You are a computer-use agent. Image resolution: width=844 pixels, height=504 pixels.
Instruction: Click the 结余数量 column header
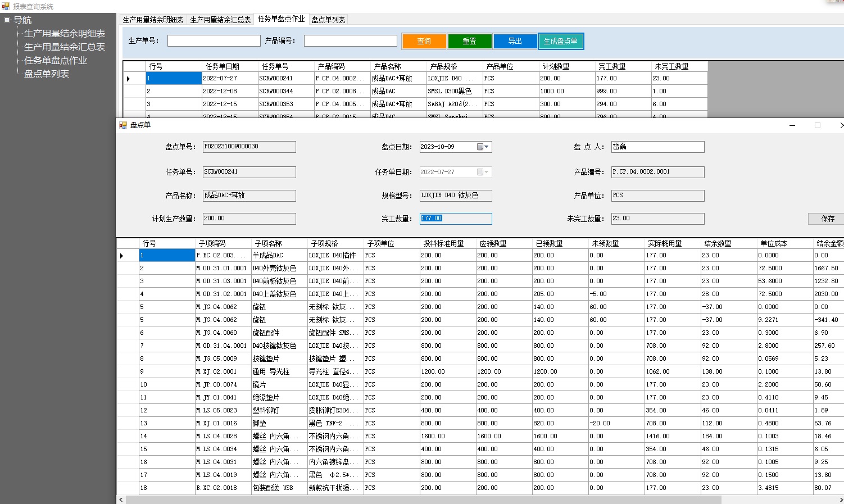(x=729, y=243)
